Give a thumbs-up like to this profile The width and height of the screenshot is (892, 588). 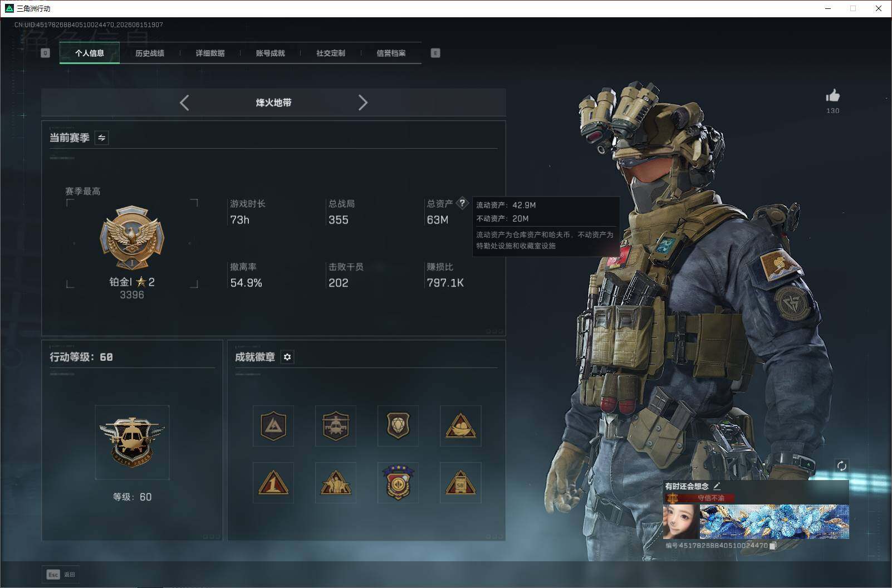[833, 95]
